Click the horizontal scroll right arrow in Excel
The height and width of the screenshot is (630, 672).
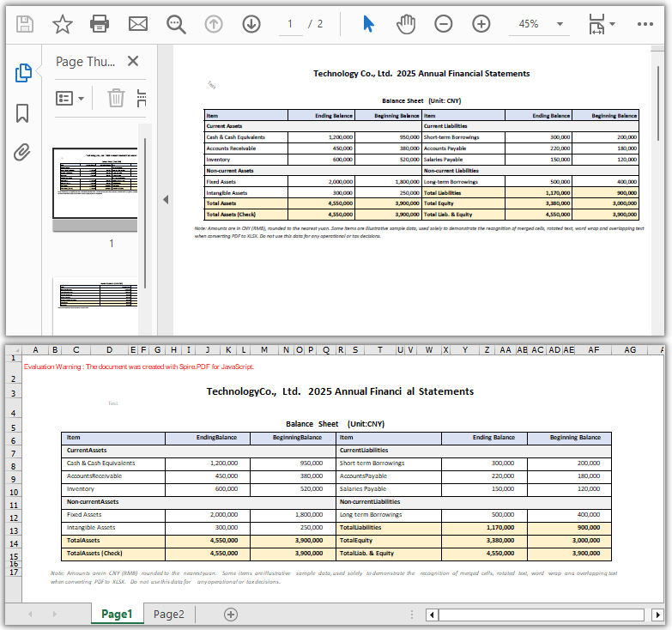coord(657,615)
